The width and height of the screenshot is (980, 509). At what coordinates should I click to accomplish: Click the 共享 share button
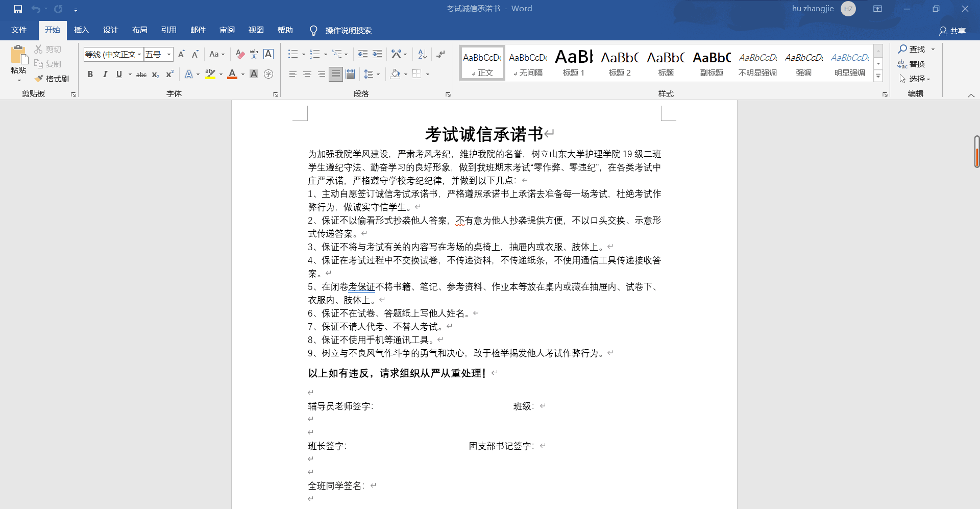click(x=952, y=31)
